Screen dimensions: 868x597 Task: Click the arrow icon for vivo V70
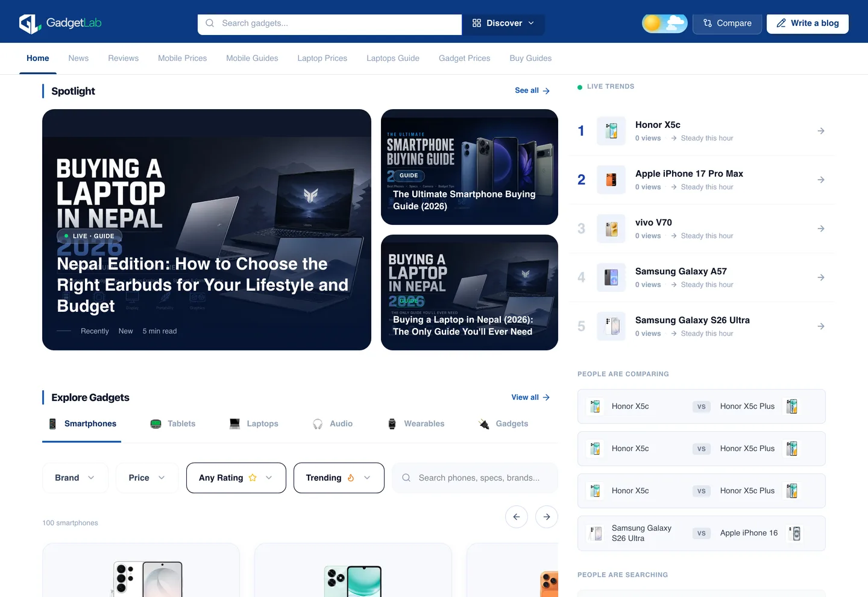[821, 229]
